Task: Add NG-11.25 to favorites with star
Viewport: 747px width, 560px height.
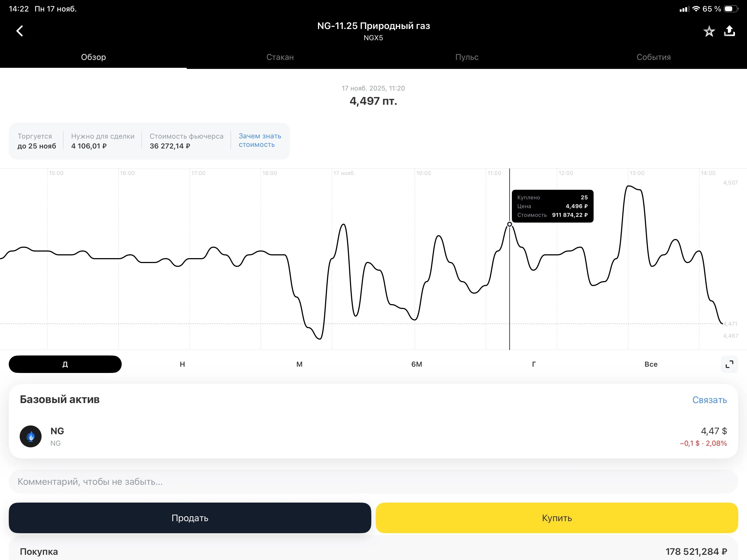Action: pyautogui.click(x=709, y=31)
